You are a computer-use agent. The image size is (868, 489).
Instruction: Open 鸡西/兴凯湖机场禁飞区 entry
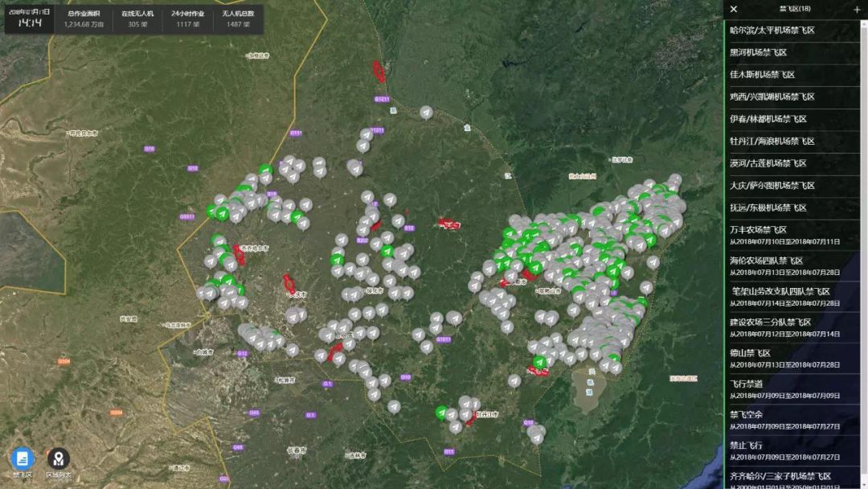(772, 97)
